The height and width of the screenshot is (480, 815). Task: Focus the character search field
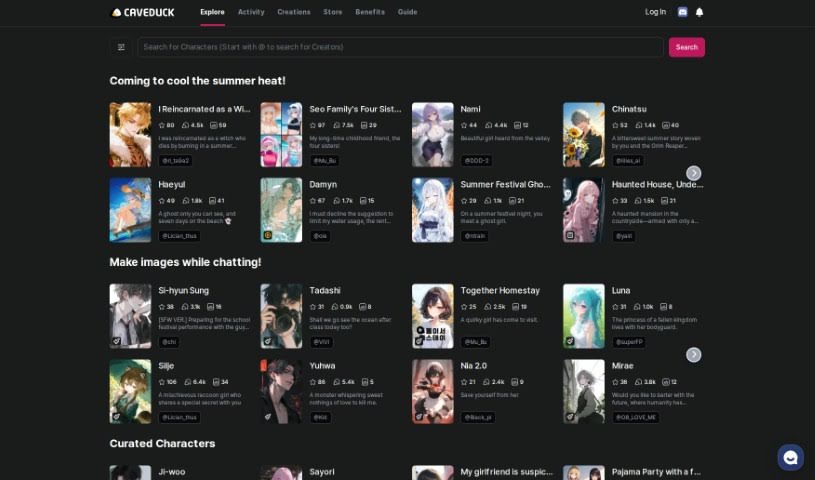pos(400,47)
